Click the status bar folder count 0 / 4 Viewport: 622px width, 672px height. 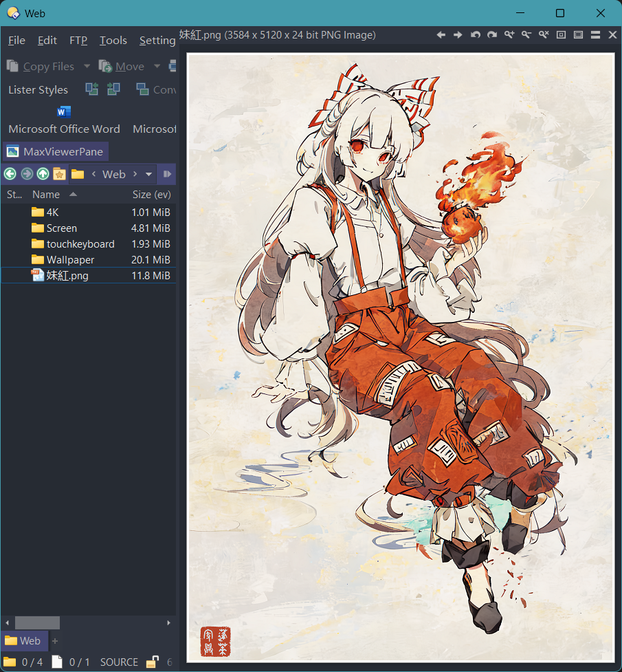(23, 662)
